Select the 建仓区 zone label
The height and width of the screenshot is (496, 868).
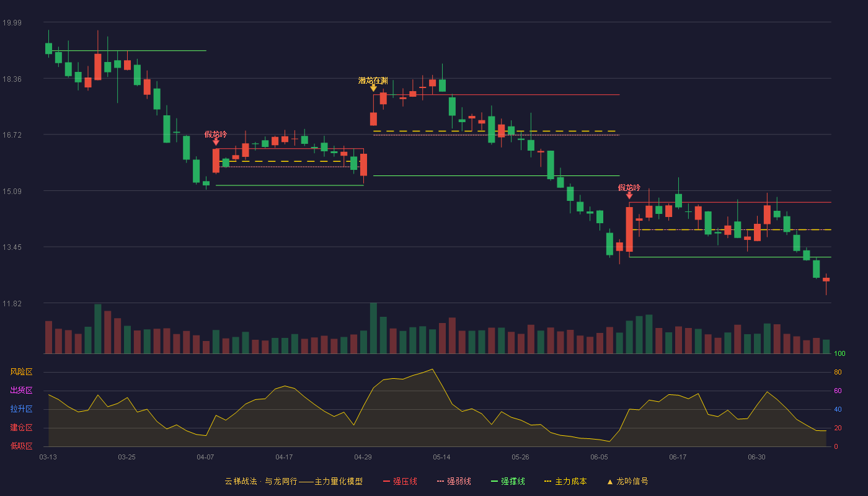click(x=21, y=428)
